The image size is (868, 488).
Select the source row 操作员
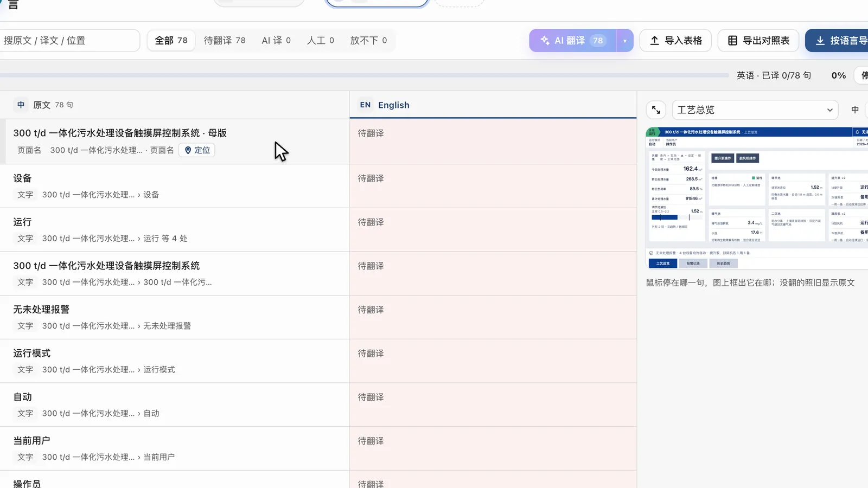(175, 480)
